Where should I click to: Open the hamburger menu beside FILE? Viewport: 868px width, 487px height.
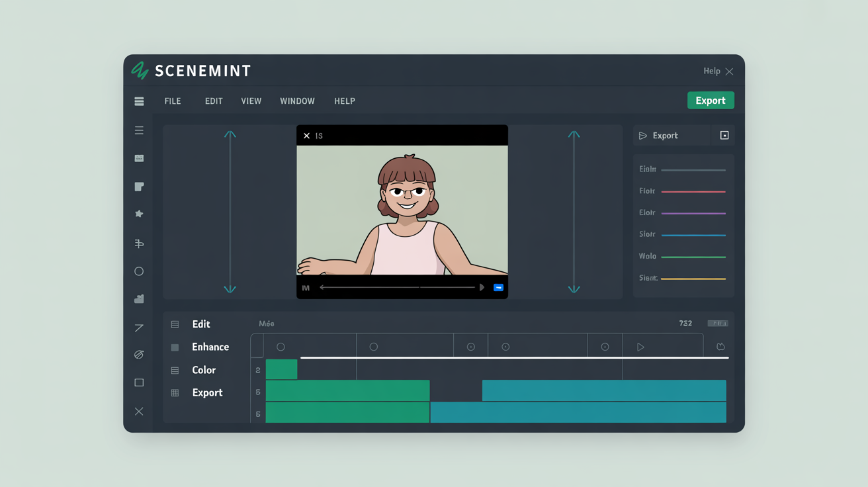click(139, 101)
